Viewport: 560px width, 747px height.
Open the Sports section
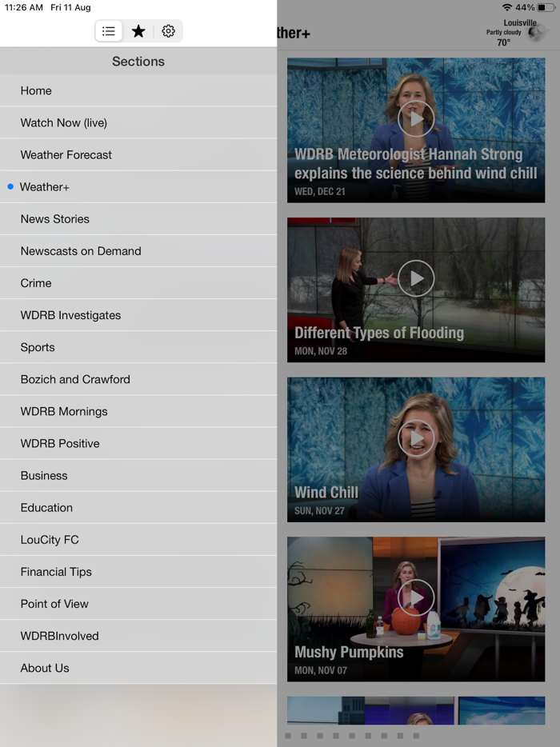coord(138,347)
